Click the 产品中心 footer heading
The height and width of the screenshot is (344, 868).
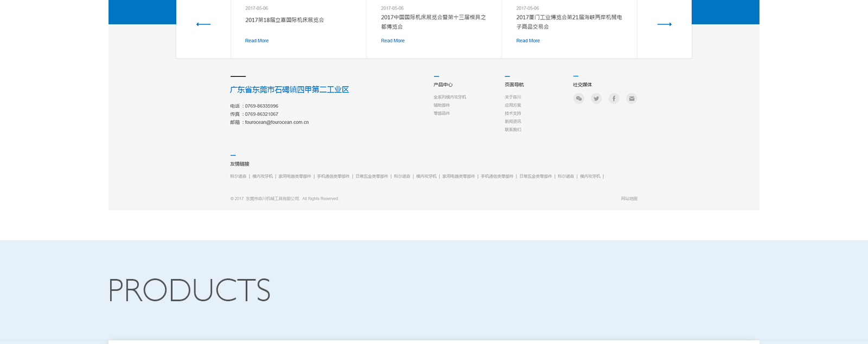pos(443,85)
